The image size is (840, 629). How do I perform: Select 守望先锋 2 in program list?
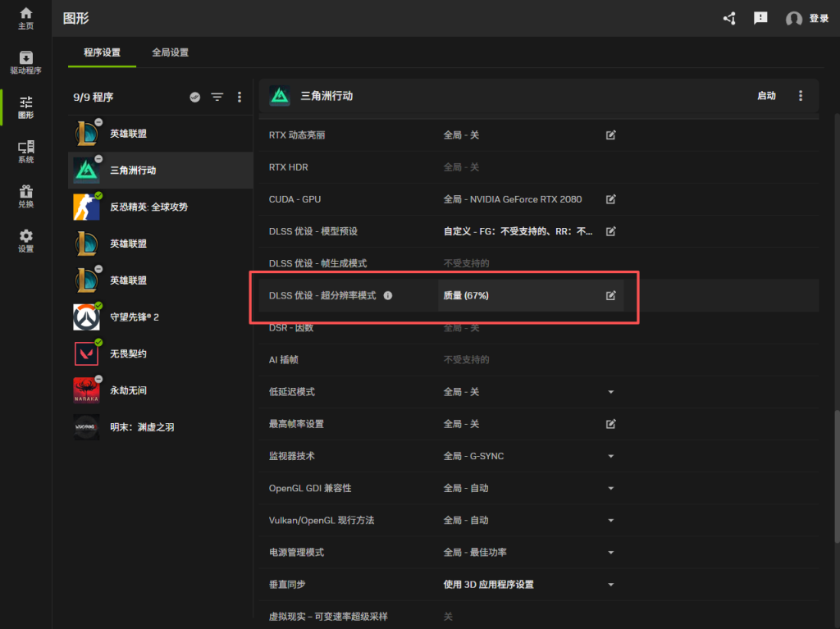click(135, 317)
